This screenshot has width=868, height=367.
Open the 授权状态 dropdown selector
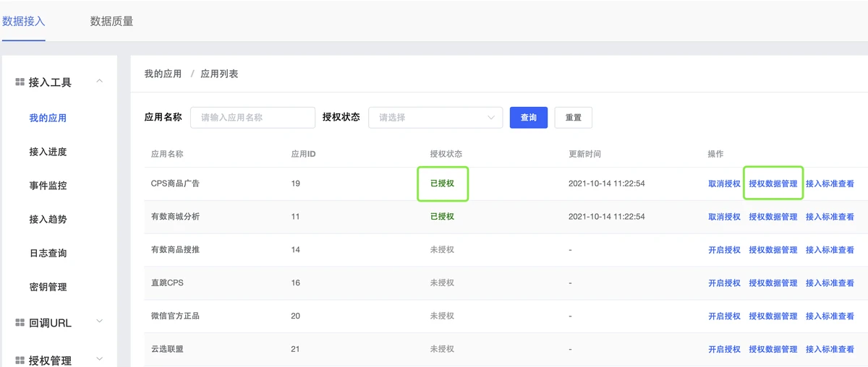435,118
